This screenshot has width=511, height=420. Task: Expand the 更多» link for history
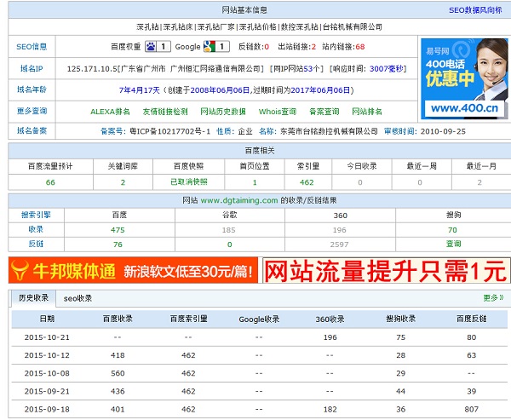[x=493, y=298]
